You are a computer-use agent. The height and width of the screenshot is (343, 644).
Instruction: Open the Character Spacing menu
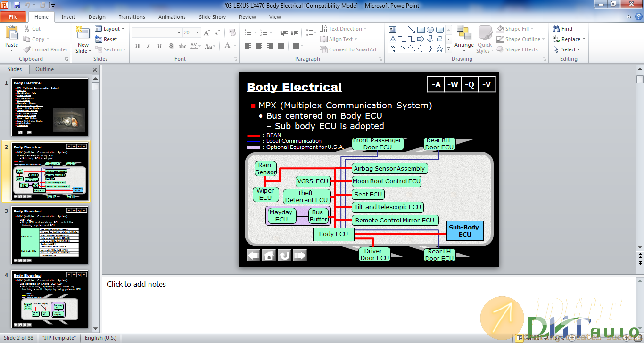(196, 46)
